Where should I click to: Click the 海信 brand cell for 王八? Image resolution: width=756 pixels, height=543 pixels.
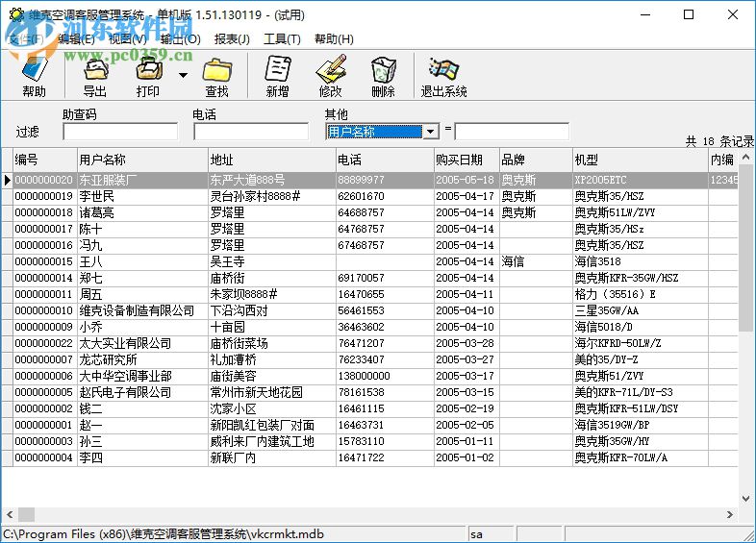tap(536, 262)
